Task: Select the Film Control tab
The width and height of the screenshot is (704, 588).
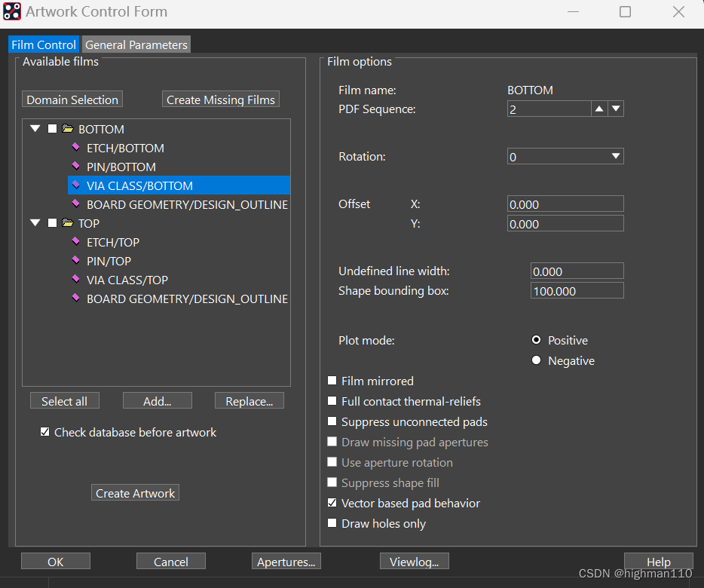Action: (44, 44)
